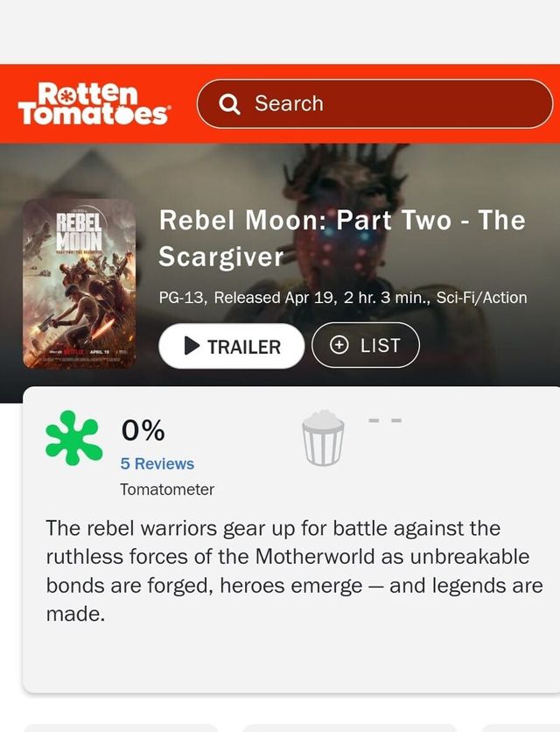560x732 pixels.
Task: Click the popcorn bucket audience icon
Action: tap(322, 438)
